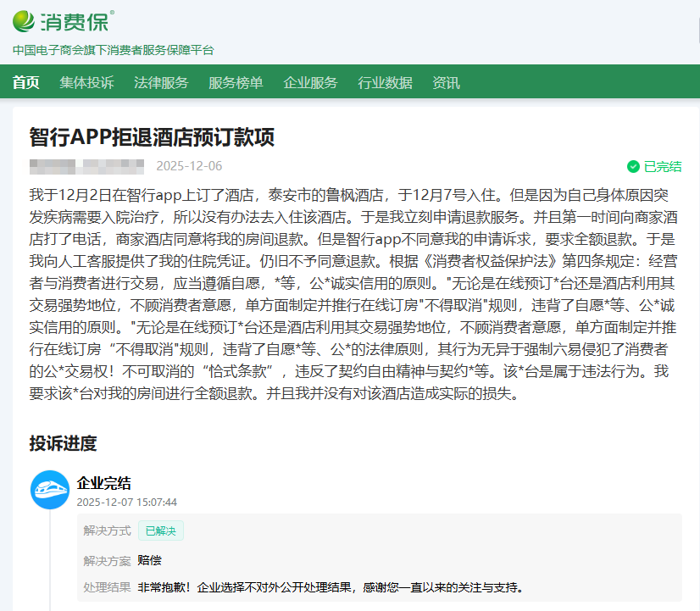Screen dimensions: 700x611
Task: Open the 企业服务 navigation entry
Action: click(x=309, y=83)
